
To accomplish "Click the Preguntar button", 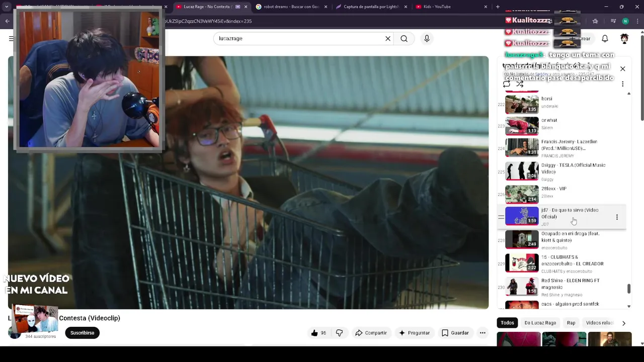I will pos(414,333).
